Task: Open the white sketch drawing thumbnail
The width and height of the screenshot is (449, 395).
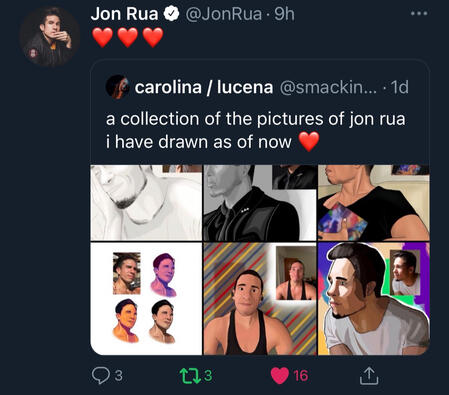Action: tap(146, 202)
